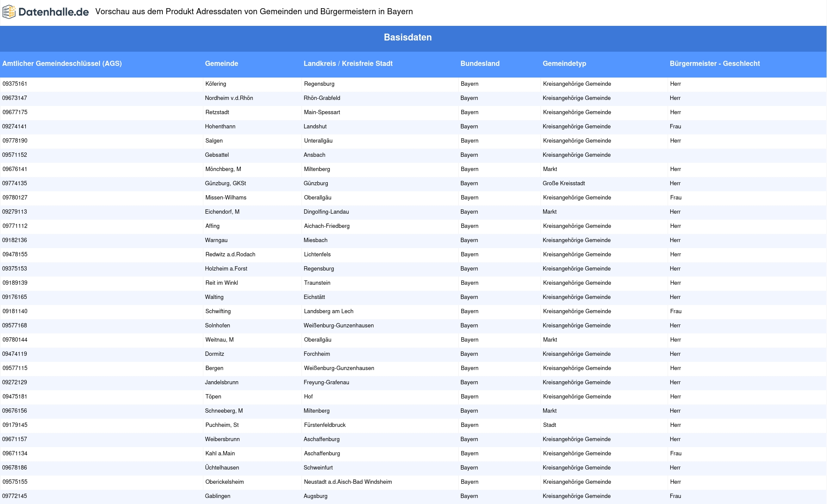Click the Günzburg, GKSt municipality cell

click(x=225, y=184)
